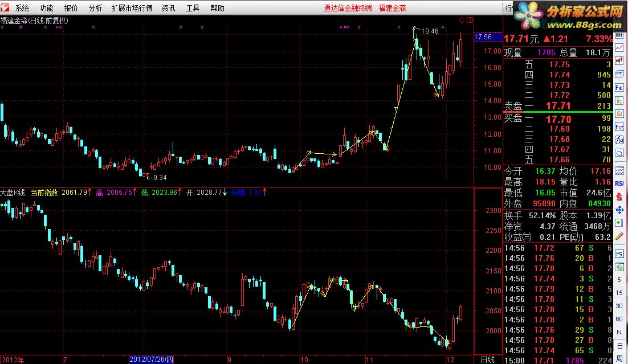The image size is (628, 364).
Task: Click the blue four-way move arrows icon
Action: point(619,210)
